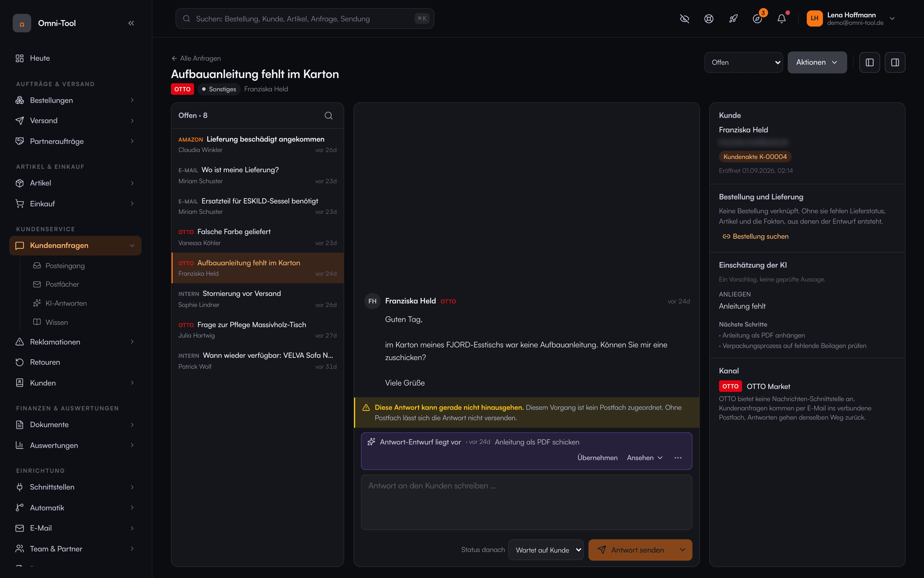The image size is (924, 578).
Task: Select the request Stornierung vor Versand
Action: [x=257, y=299]
